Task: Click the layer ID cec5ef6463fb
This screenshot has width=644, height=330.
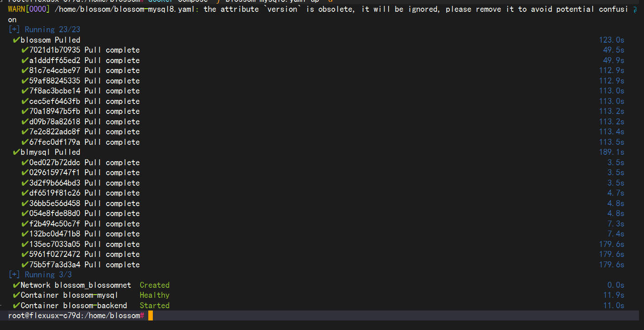Action: (55, 101)
